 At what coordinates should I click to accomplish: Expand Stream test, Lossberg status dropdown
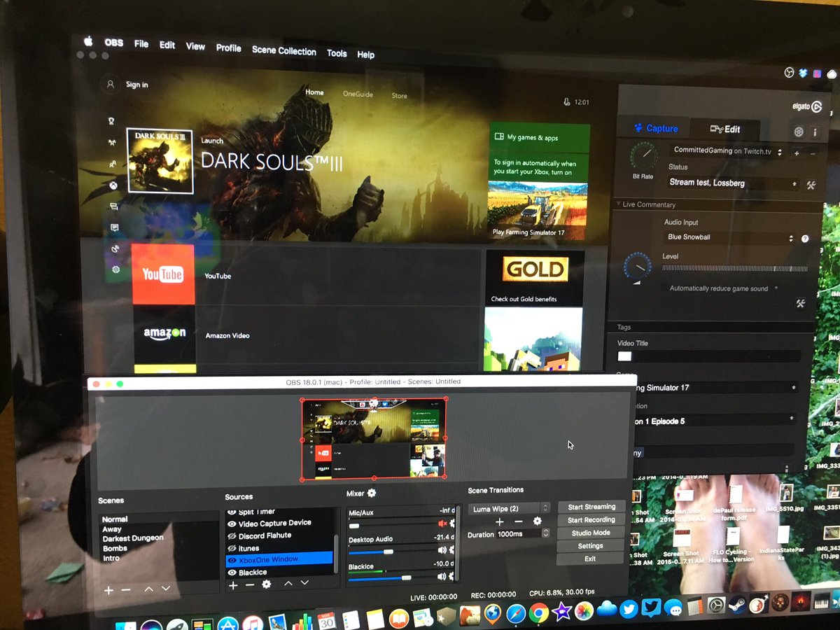pyautogui.click(x=732, y=183)
